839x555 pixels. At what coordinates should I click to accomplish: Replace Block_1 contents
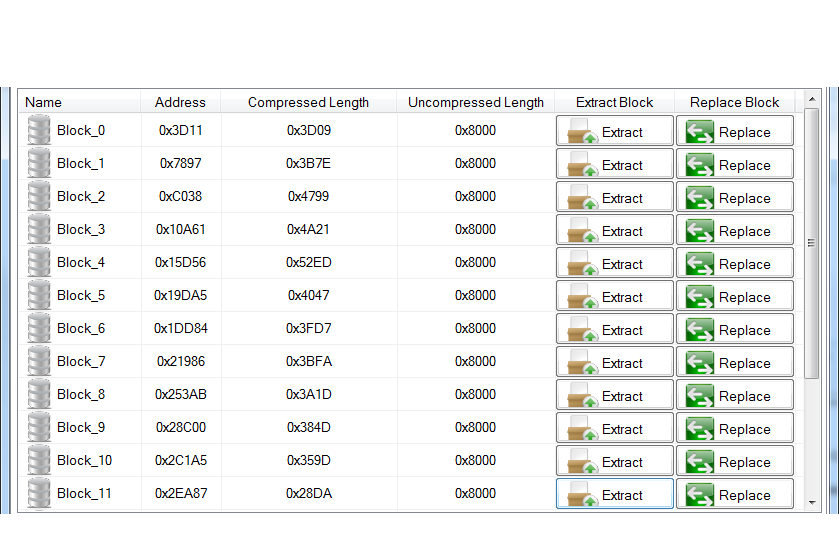pos(735,164)
